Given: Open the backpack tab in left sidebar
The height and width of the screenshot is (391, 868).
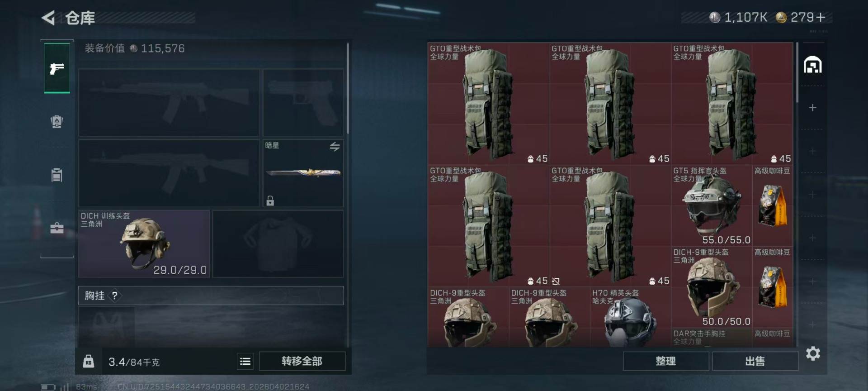Looking at the screenshot, I should 57,121.
